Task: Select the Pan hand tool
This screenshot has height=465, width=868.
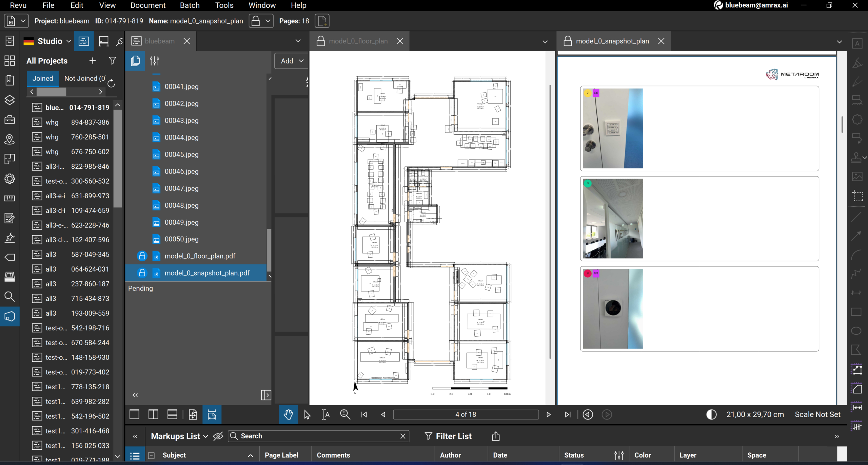Action: tap(288, 414)
